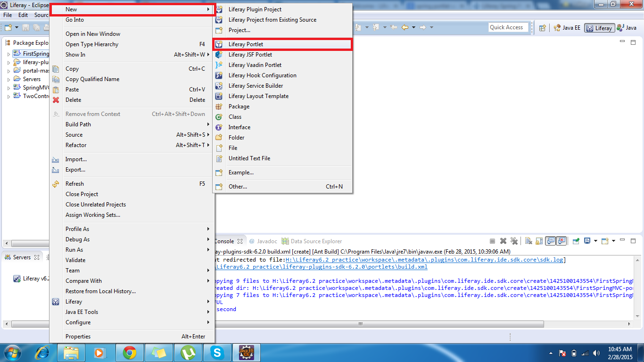
Task: Click the Example... wizard icon
Action: coord(219,173)
